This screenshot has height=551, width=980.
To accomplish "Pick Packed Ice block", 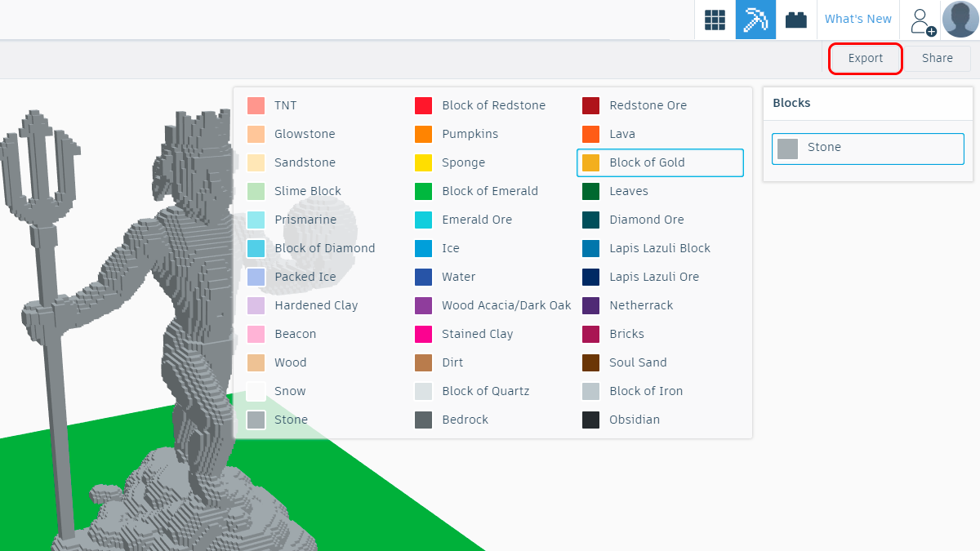I will (x=325, y=277).
